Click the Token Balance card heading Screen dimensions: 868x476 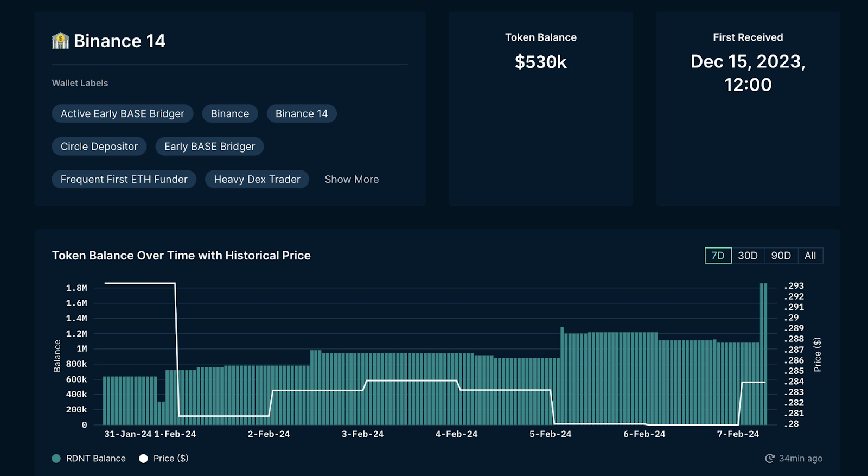click(x=541, y=37)
